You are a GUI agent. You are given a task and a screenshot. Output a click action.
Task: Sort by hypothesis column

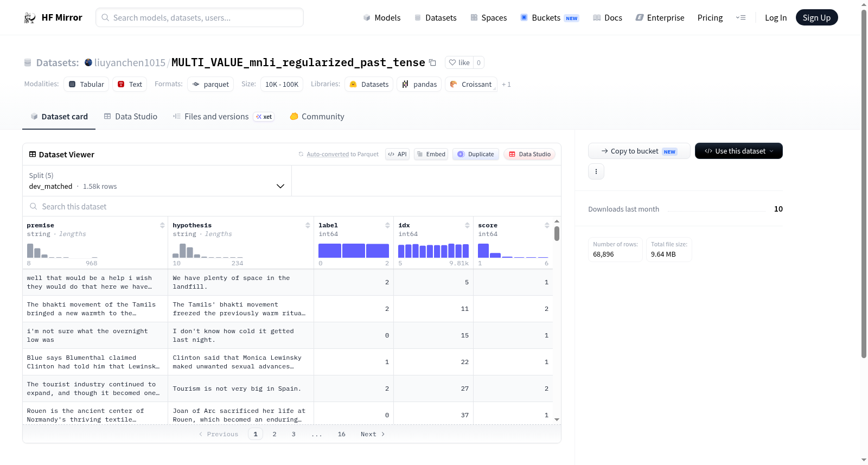308,225
